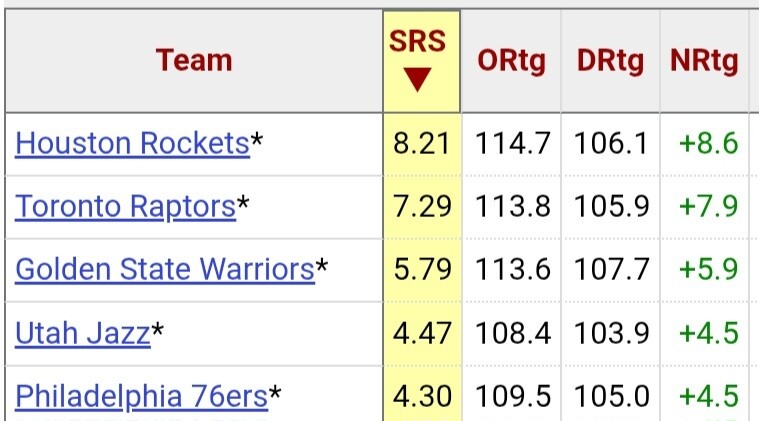Open the Houston Rockets team link
Screen dimensions: 759x421
pyautogui.click(x=132, y=144)
